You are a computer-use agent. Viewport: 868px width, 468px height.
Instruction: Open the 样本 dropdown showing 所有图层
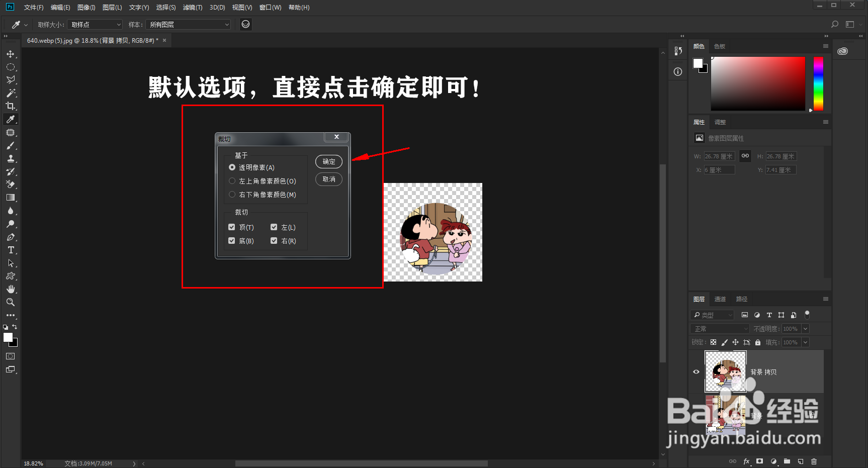(x=188, y=24)
